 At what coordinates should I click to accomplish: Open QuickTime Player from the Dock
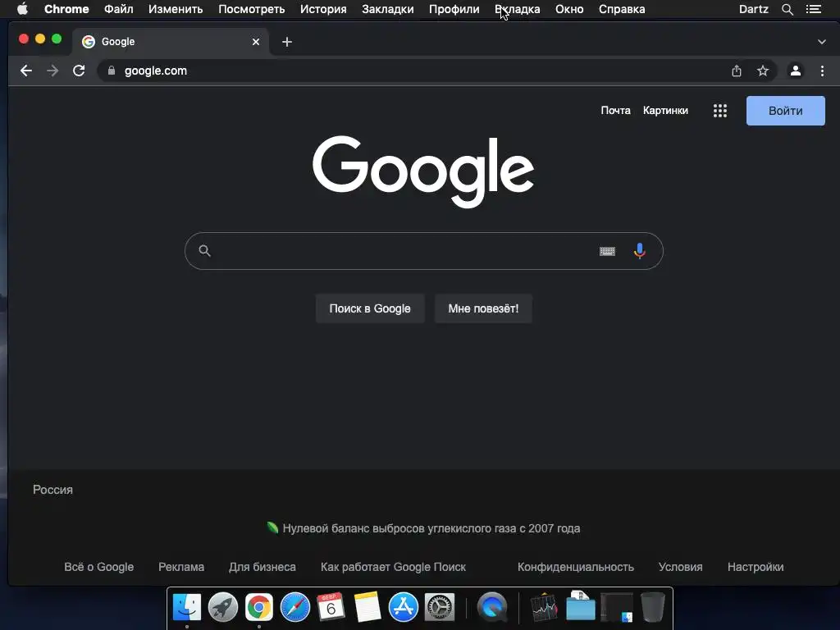pyautogui.click(x=492, y=608)
